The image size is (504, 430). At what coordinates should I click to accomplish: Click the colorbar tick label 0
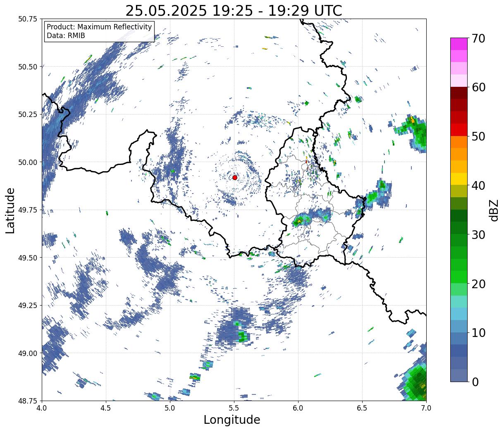coord(475,382)
